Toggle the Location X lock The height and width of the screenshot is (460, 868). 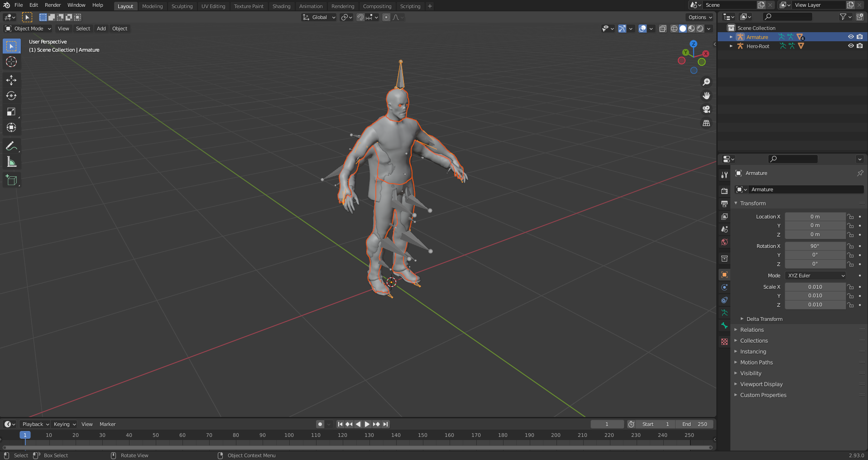[x=851, y=217]
